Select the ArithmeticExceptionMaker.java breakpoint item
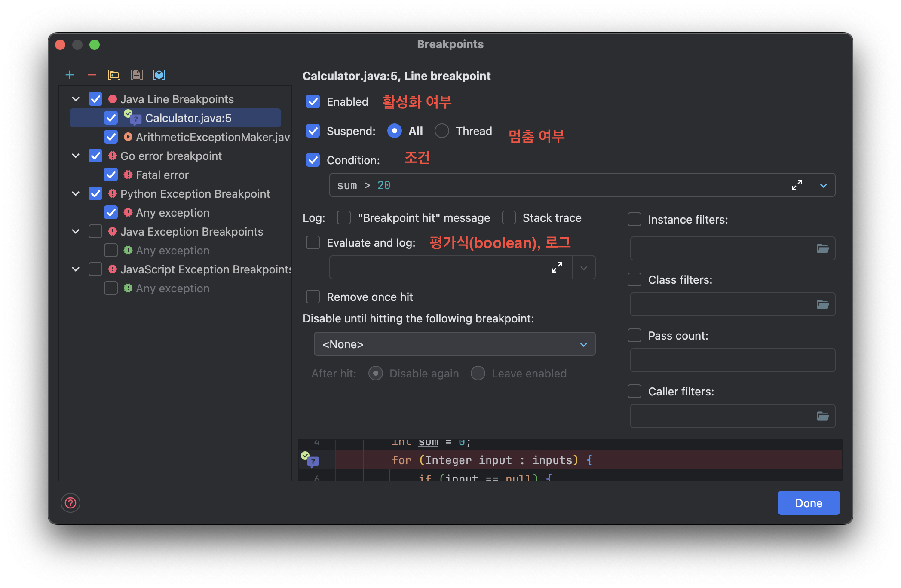The width and height of the screenshot is (901, 588). click(x=213, y=137)
